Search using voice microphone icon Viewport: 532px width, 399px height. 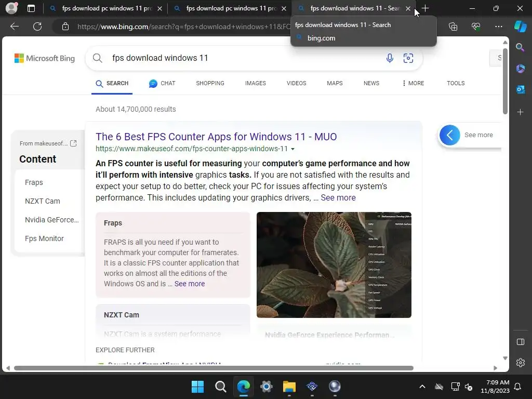pyautogui.click(x=390, y=58)
